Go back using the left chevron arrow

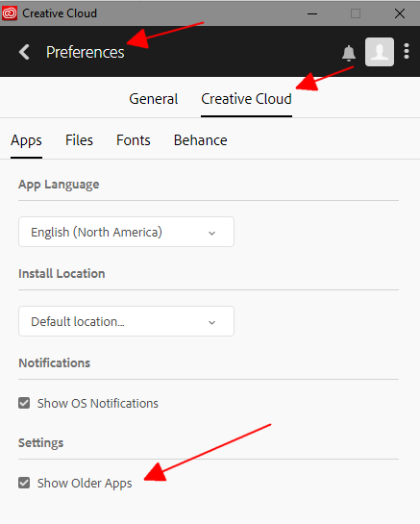tap(24, 52)
